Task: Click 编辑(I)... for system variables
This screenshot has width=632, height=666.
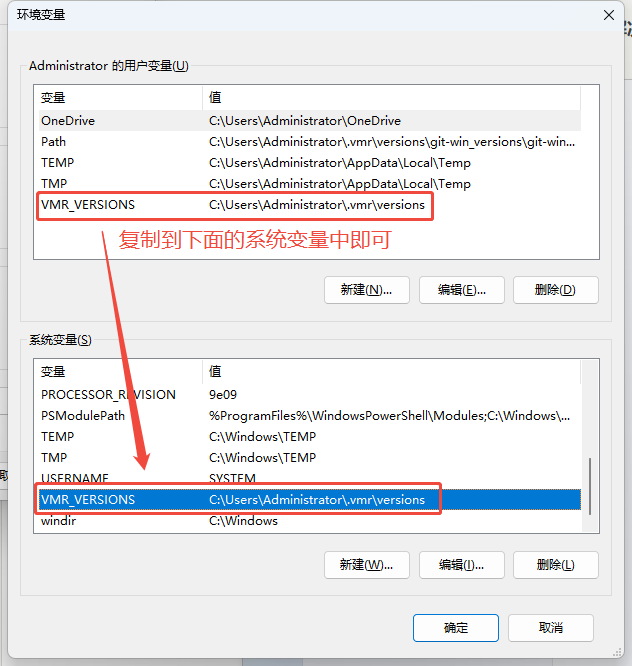Action: click(462, 565)
